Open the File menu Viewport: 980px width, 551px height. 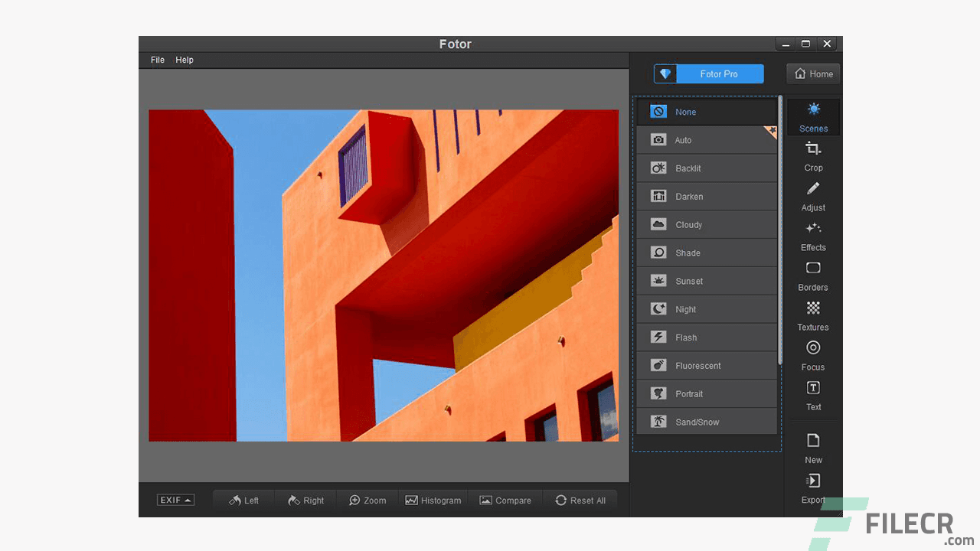click(157, 59)
